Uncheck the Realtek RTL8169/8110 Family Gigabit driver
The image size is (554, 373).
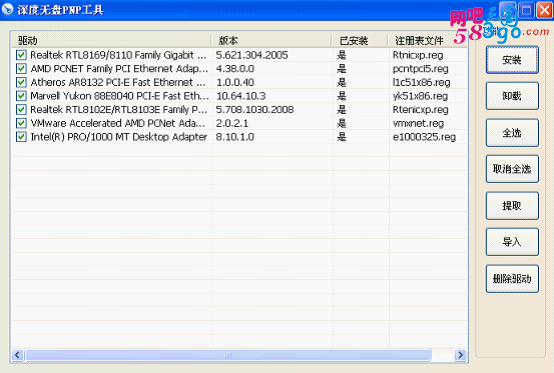(21, 55)
